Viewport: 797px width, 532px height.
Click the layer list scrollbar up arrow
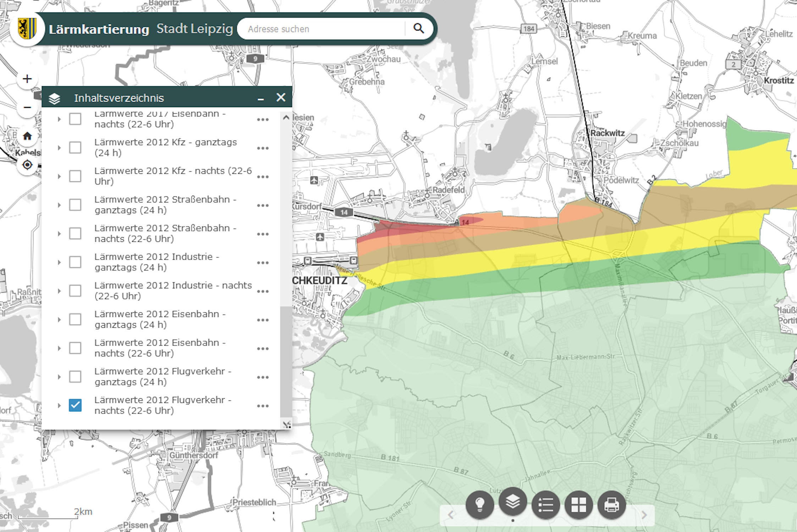[x=286, y=118]
